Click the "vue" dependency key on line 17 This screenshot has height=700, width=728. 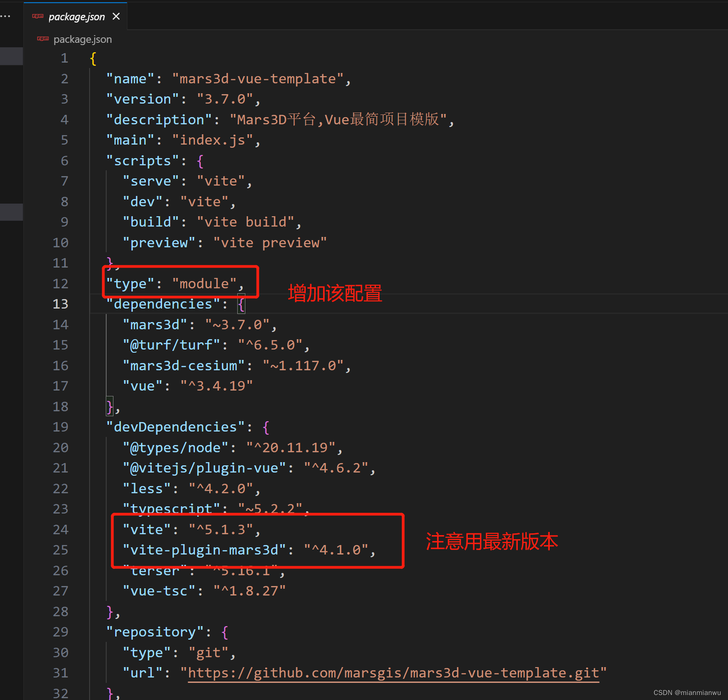tap(143, 386)
